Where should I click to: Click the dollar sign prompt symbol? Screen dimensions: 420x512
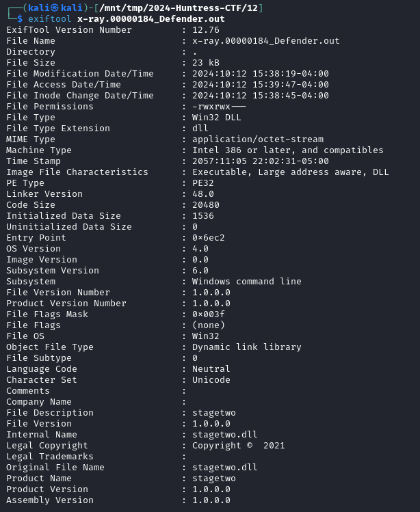point(20,19)
